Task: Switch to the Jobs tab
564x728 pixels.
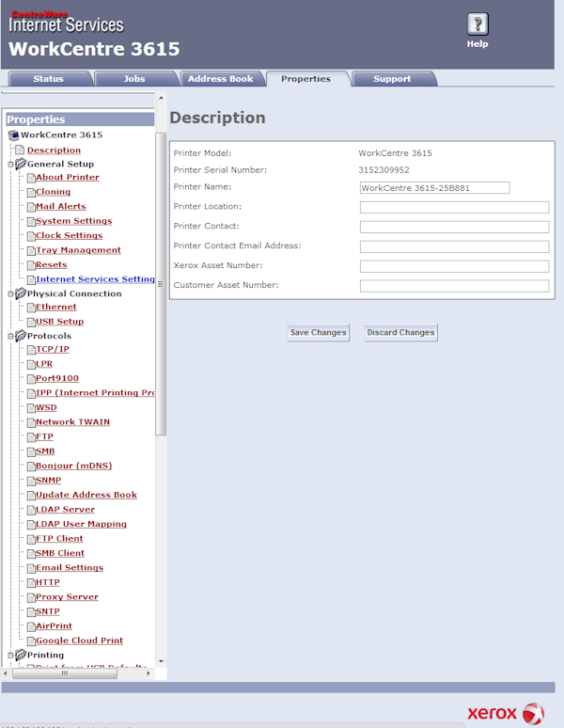Action: [x=134, y=79]
